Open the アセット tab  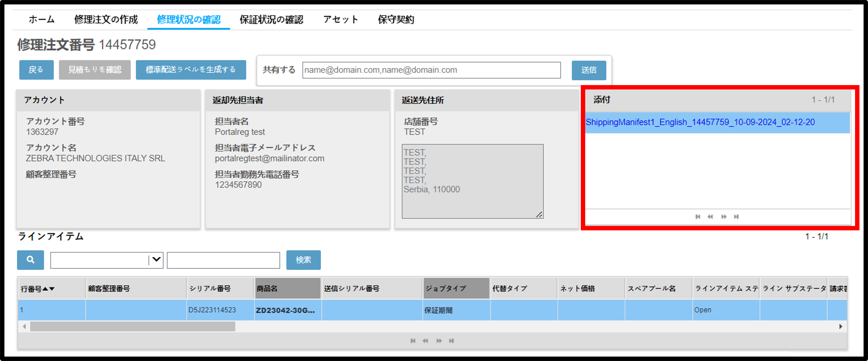click(340, 20)
